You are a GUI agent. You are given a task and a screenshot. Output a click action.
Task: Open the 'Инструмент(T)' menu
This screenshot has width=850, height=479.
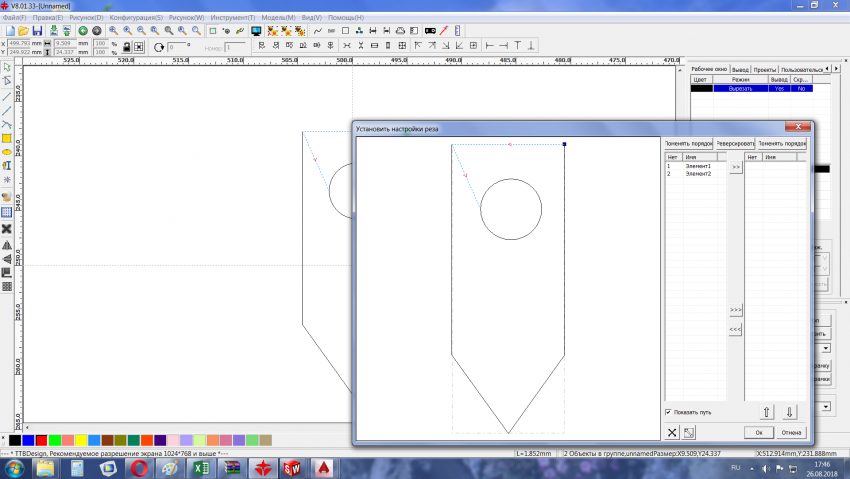pyautogui.click(x=233, y=18)
